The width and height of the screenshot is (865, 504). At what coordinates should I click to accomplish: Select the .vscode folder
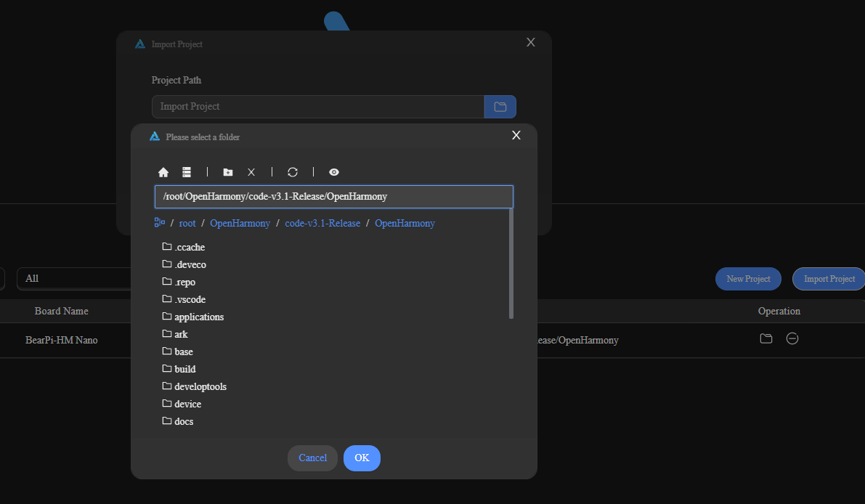(184, 299)
